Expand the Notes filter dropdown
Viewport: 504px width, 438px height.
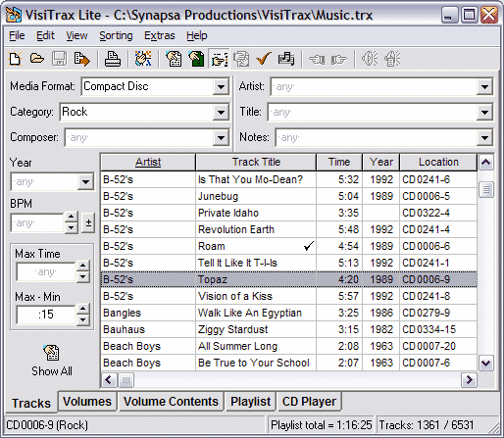(x=484, y=137)
